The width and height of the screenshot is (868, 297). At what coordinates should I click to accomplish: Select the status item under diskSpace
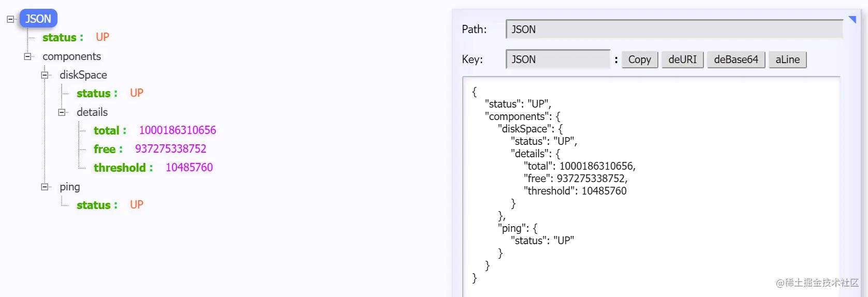click(110, 93)
